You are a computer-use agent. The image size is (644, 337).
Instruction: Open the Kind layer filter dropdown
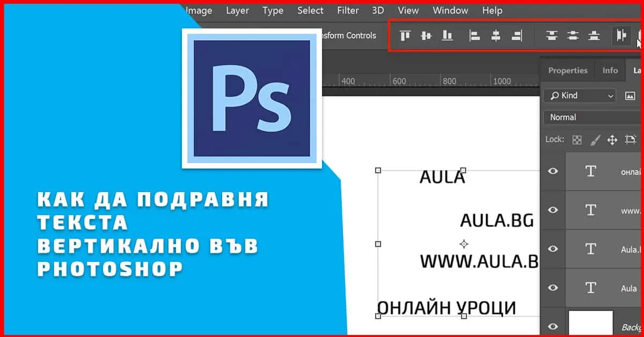(580, 96)
